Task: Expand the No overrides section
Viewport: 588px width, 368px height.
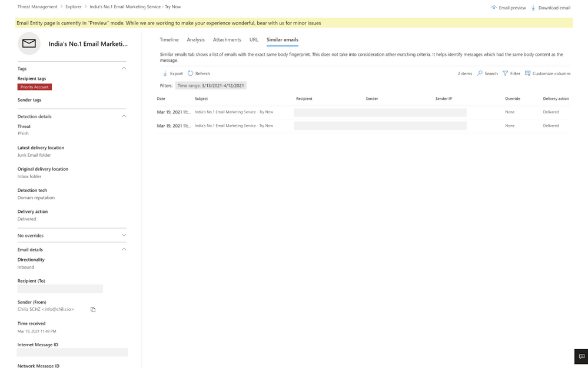Action: coord(124,235)
